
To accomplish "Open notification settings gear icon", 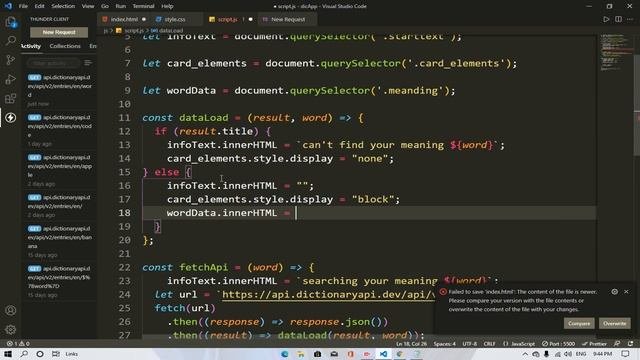I will pos(614,291).
